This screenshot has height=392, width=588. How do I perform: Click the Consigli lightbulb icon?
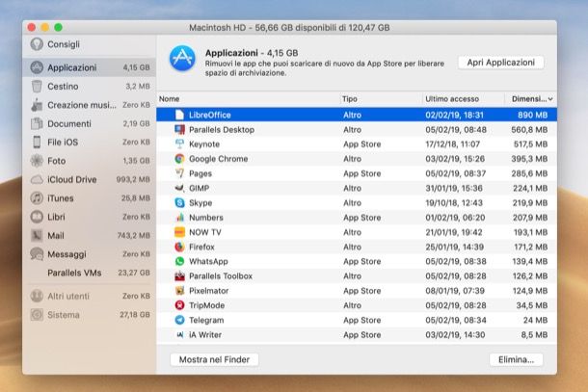37,44
